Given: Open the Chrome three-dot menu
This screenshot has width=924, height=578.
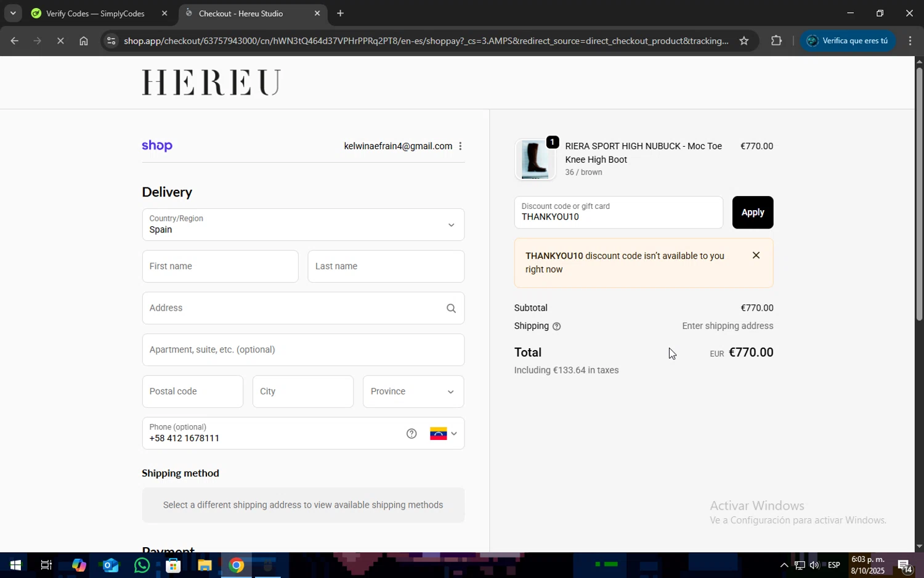Looking at the screenshot, I should click(x=910, y=41).
